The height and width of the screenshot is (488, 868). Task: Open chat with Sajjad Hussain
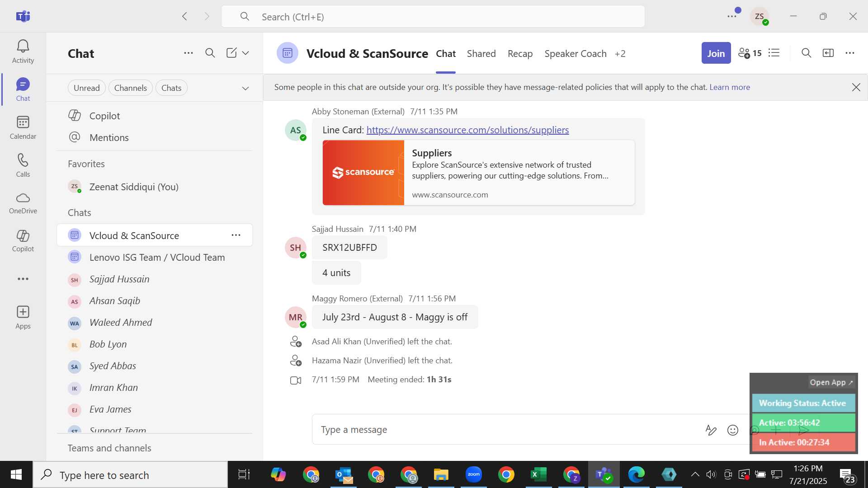(x=155, y=279)
